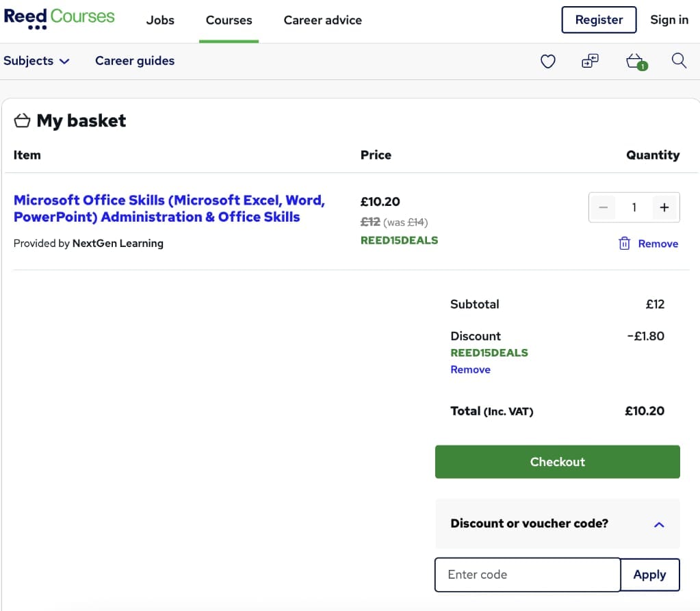The image size is (700, 611).
Task: Click the Apply voucher button
Action: coord(649,575)
